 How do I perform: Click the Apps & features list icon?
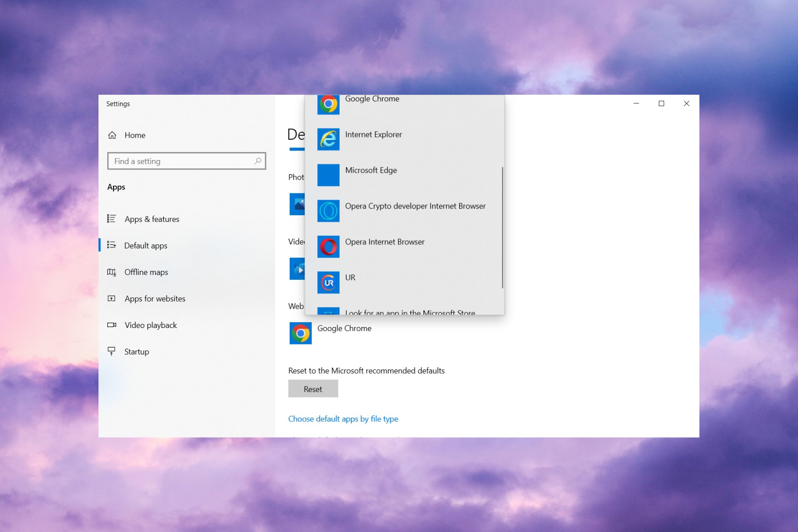pos(111,219)
